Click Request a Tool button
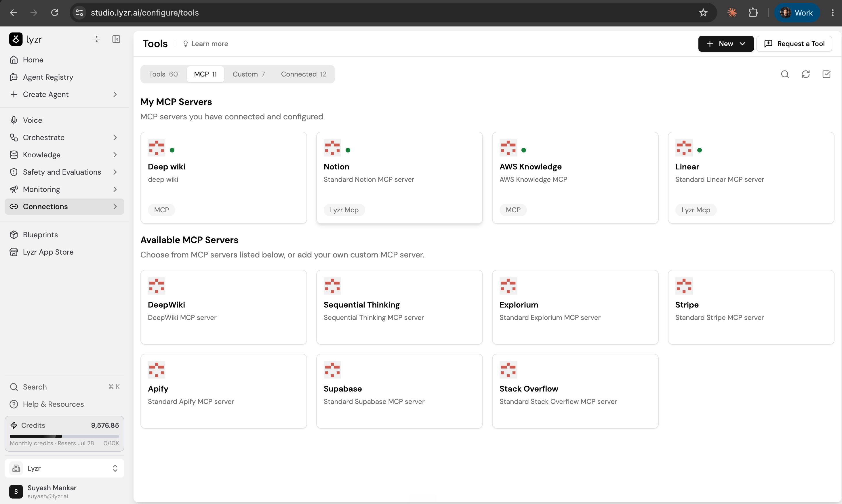 click(x=794, y=43)
